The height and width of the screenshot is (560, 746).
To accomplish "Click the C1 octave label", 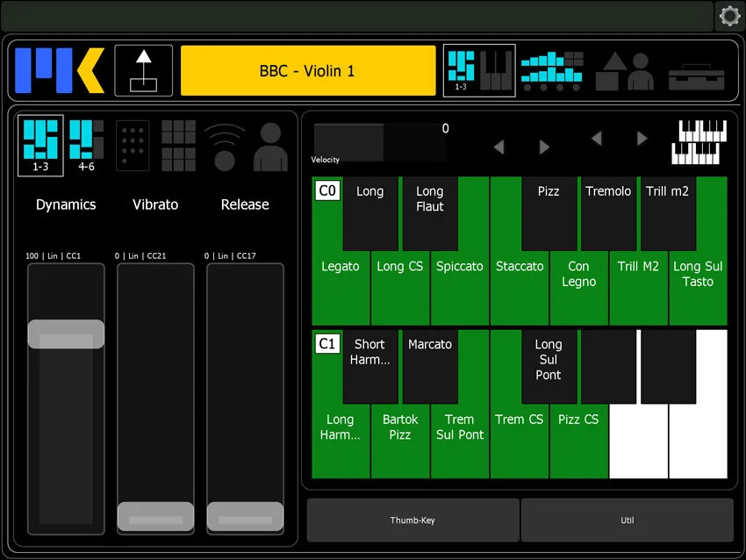I will click(x=327, y=344).
